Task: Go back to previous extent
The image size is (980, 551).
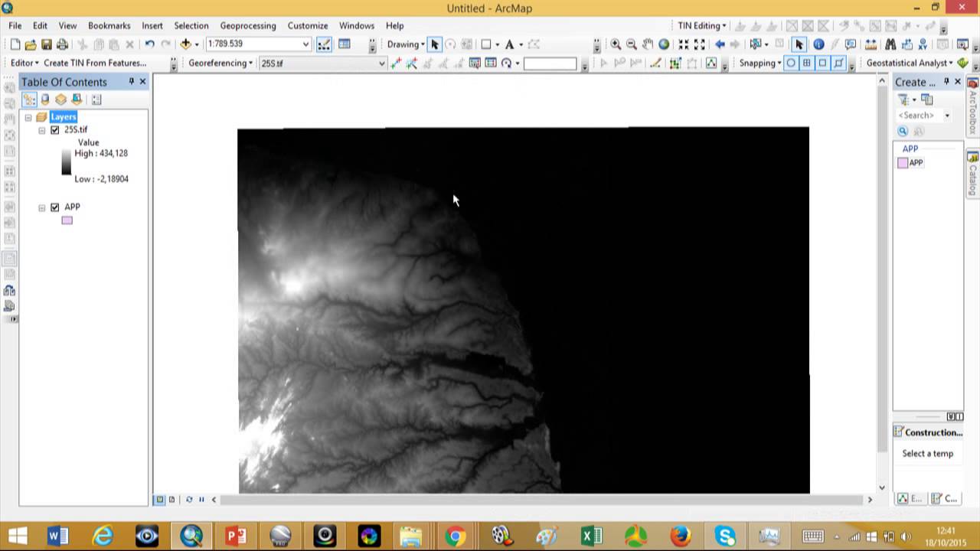Action: tap(720, 44)
